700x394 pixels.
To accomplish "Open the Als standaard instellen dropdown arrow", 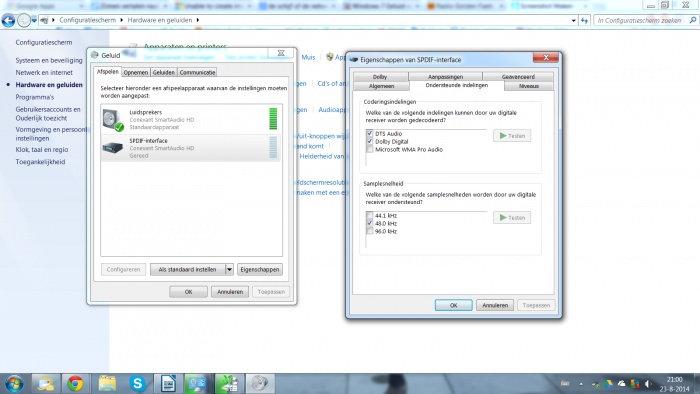I will point(229,270).
